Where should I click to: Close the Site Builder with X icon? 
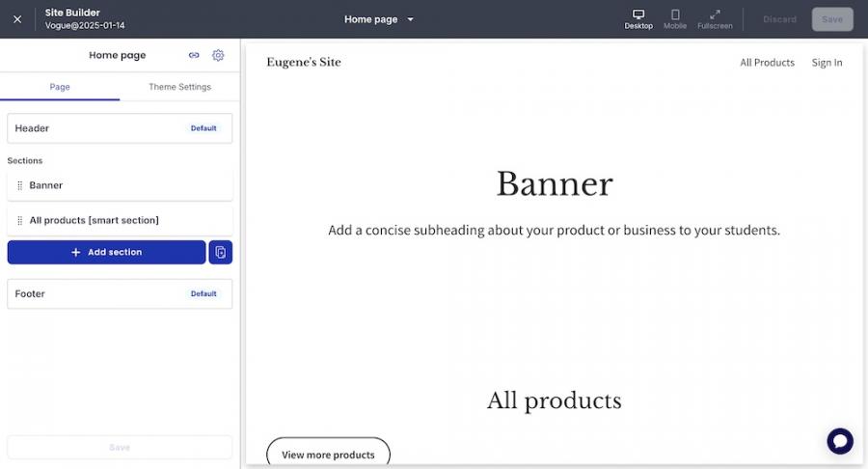tap(17, 19)
